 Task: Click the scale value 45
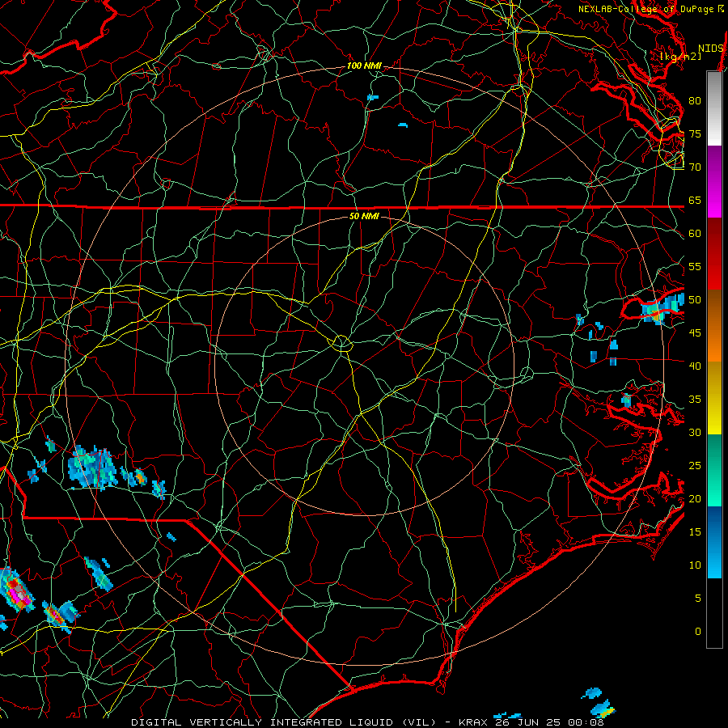tap(695, 333)
